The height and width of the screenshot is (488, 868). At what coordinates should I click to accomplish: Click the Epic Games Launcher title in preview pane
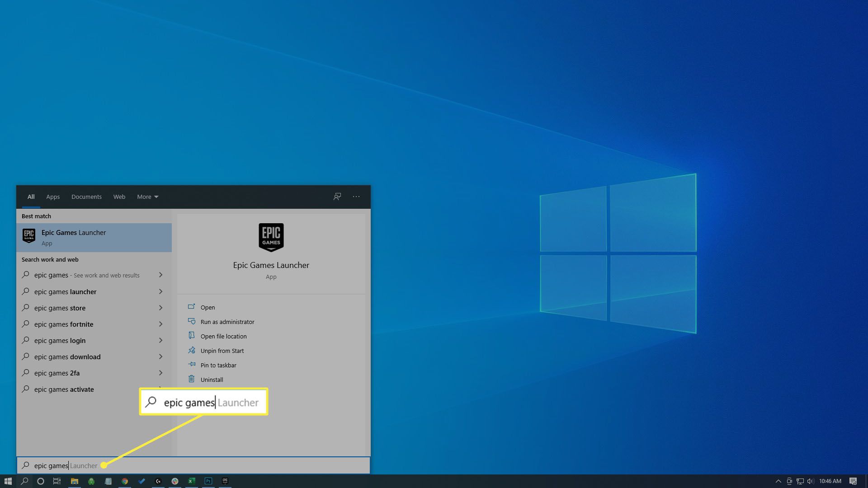point(271,265)
